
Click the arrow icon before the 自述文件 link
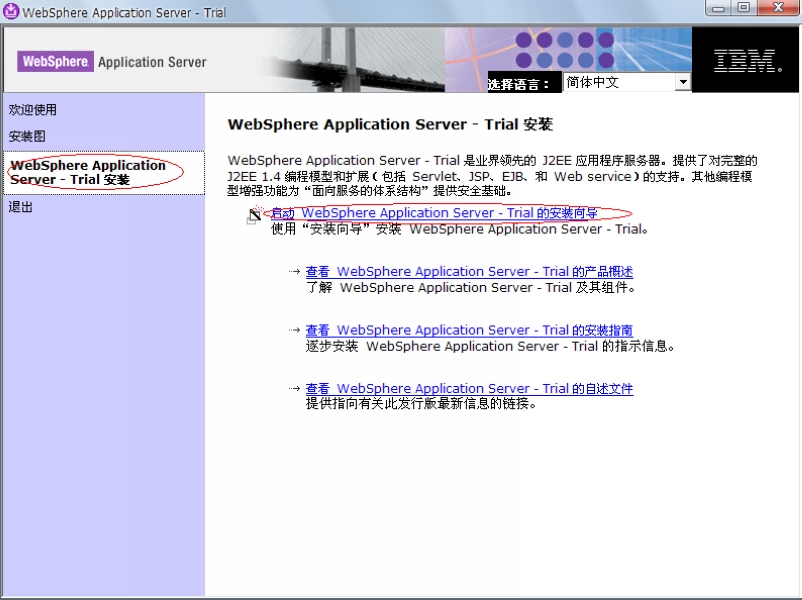pyautogui.click(x=296, y=388)
